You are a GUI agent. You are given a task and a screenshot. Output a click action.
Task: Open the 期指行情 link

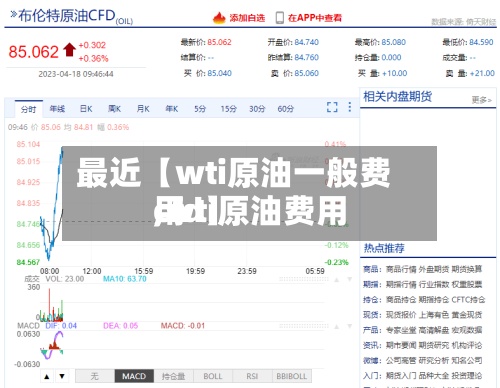(x=401, y=285)
